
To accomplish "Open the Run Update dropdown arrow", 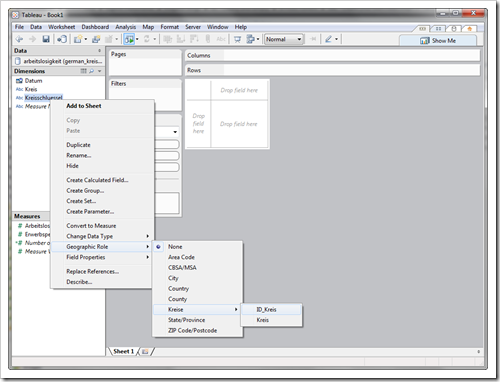I will (x=154, y=39).
